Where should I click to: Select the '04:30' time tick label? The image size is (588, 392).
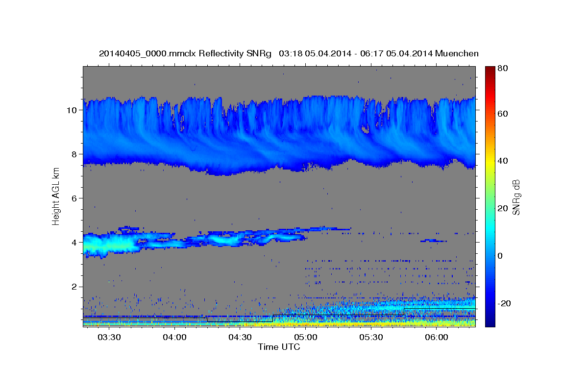pos(240,338)
